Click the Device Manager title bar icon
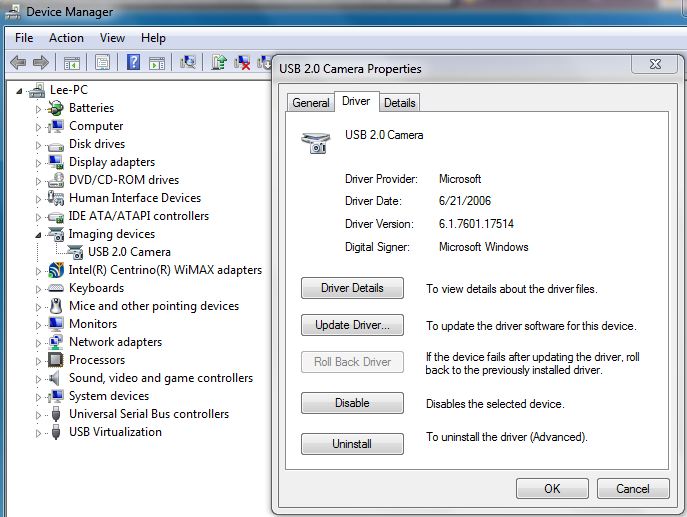Screen dimensions: 687x517 pos(12,12)
